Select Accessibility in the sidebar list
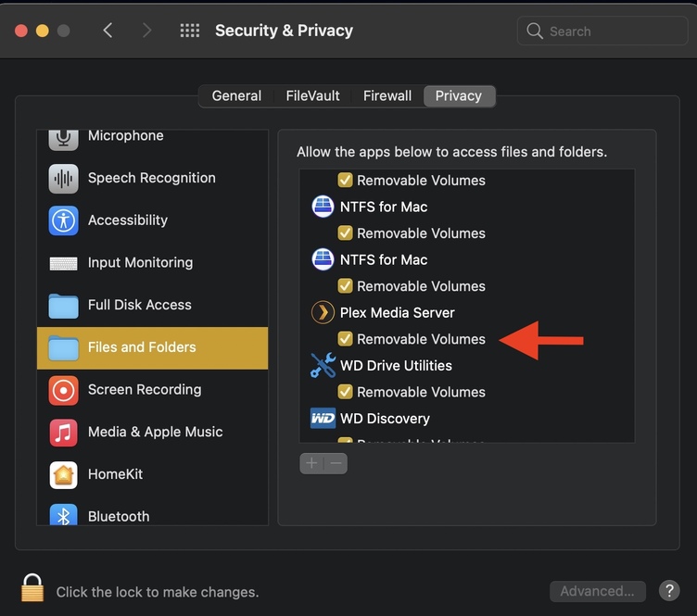The image size is (697, 616). pyautogui.click(x=152, y=220)
